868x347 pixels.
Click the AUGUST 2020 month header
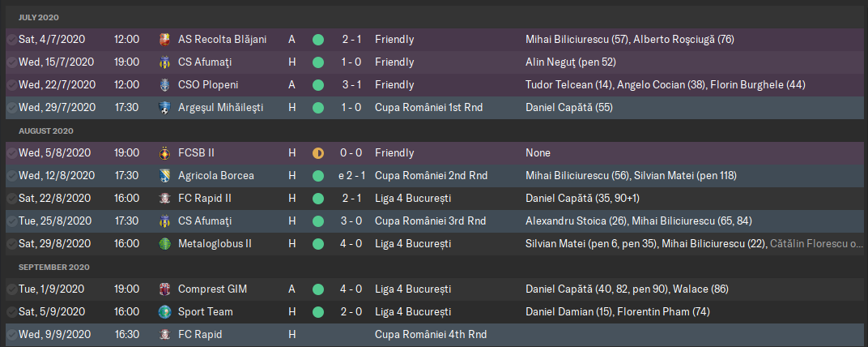tap(46, 131)
